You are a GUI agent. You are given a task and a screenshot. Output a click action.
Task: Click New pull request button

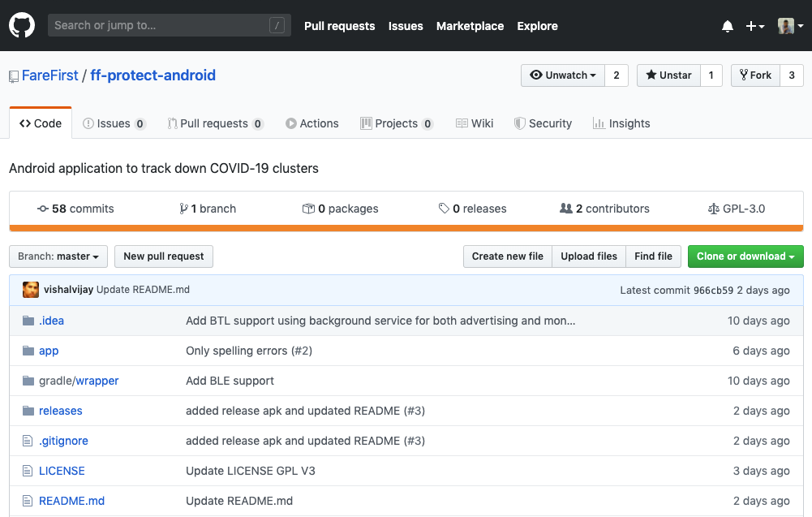coord(164,256)
